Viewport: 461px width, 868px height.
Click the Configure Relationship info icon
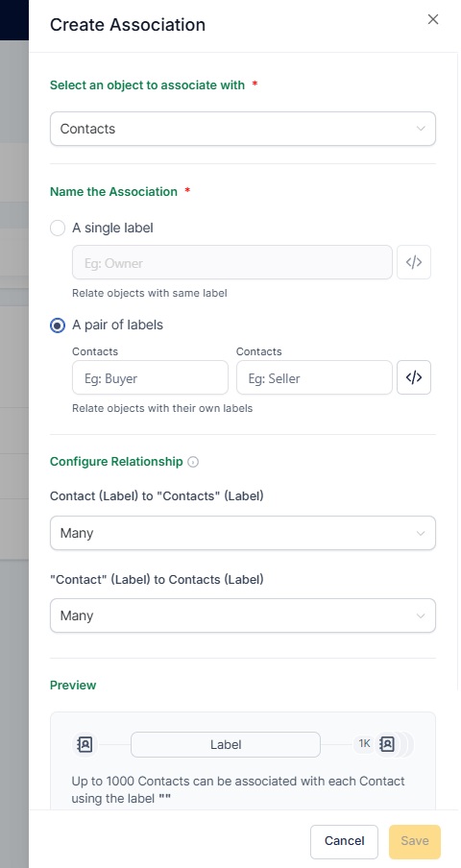click(x=193, y=462)
